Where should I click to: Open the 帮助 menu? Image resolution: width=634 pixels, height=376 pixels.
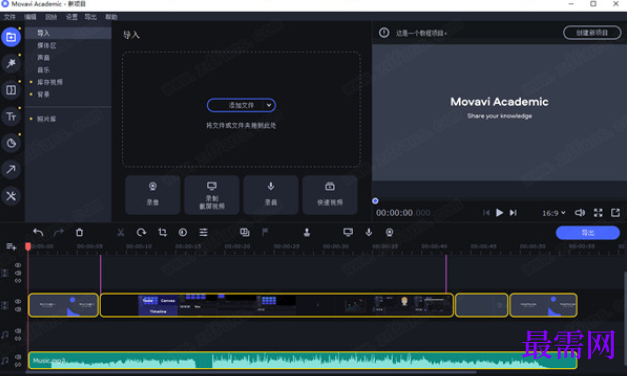(x=111, y=17)
